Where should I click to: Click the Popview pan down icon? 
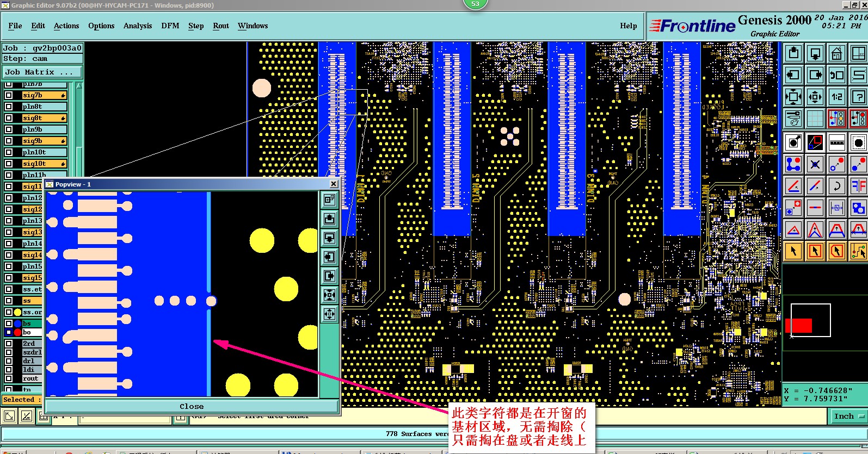tap(329, 238)
